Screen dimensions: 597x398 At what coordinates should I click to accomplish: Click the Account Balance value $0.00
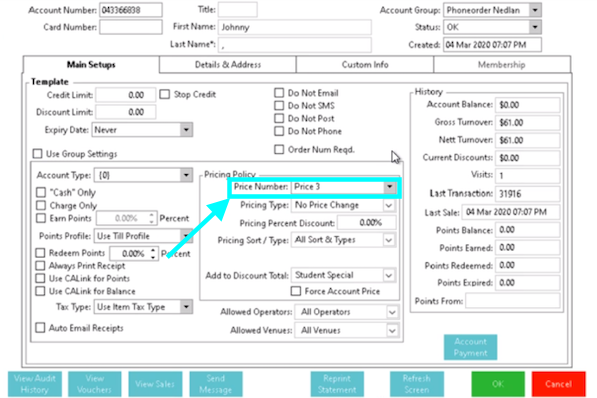point(527,105)
